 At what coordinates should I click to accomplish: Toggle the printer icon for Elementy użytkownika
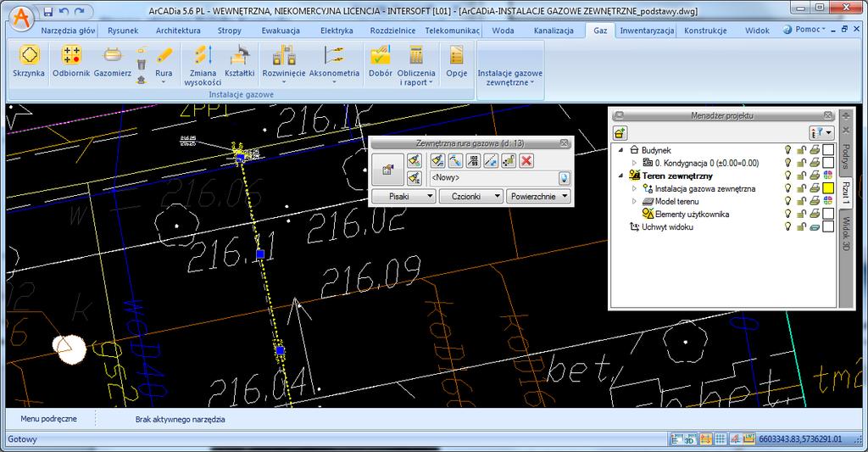click(815, 214)
